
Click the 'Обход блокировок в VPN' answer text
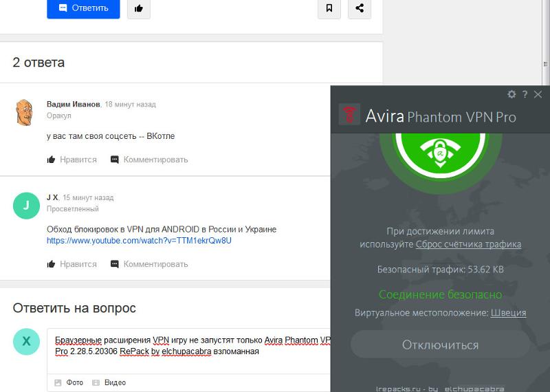click(x=162, y=229)
